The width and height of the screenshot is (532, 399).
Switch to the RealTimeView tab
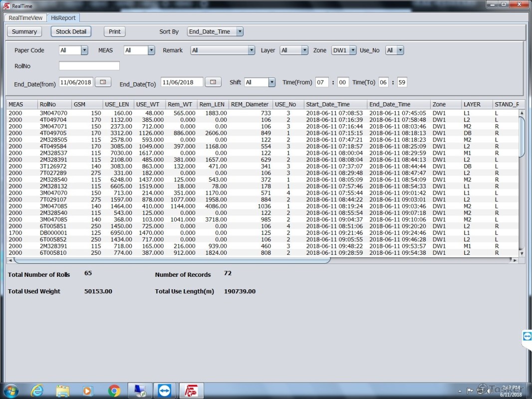(x=25, y=18)
